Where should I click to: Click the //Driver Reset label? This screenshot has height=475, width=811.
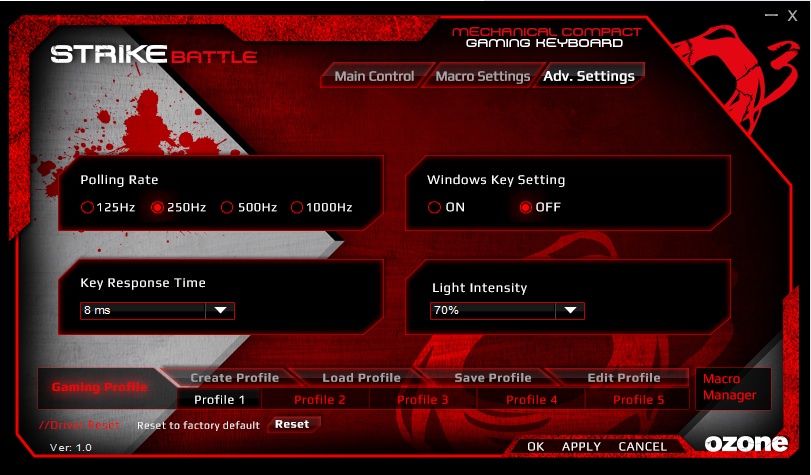pos(79,425)
